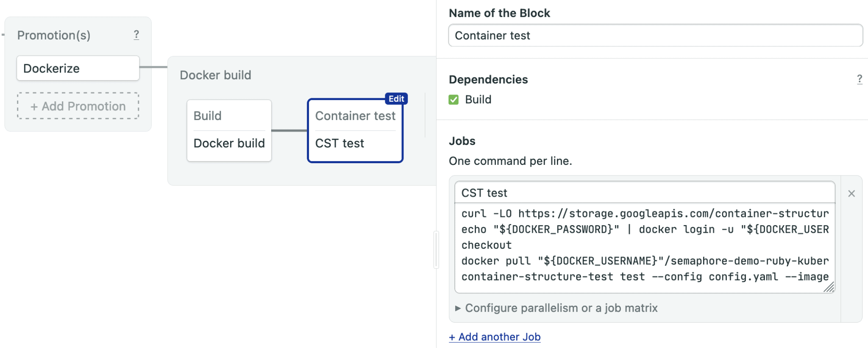The width and height of the screenshot is (868, 348).
Task: Click the curl -LO command line
Action: 645,214
